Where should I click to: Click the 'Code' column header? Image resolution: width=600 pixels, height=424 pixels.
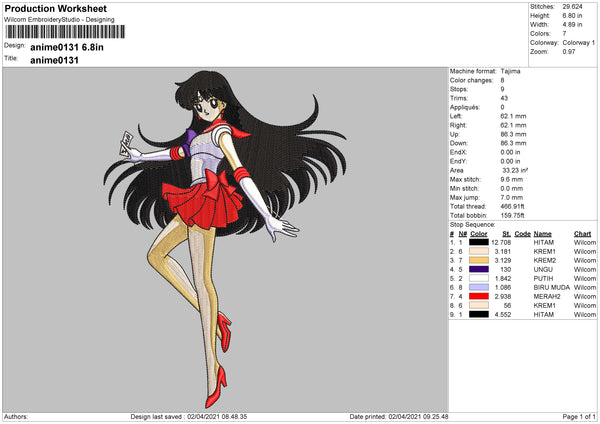pos(522,234)
